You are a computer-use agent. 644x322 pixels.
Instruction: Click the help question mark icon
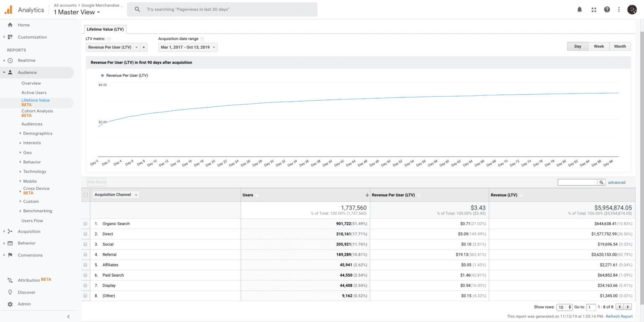(607, 9)
